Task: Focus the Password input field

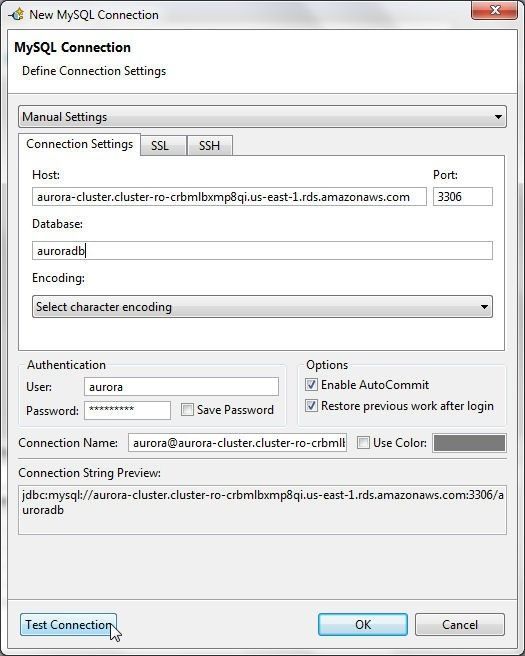Action: (x=127, y=410)
